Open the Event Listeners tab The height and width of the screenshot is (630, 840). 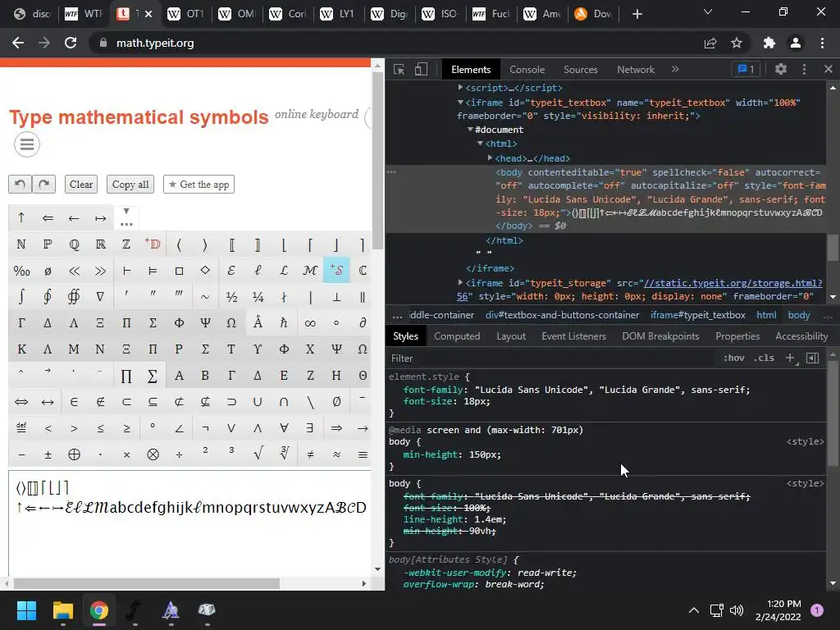coord(573,336)
